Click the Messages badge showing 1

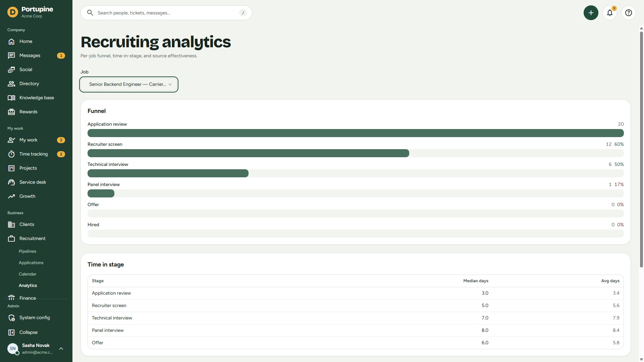coord(61,56)
